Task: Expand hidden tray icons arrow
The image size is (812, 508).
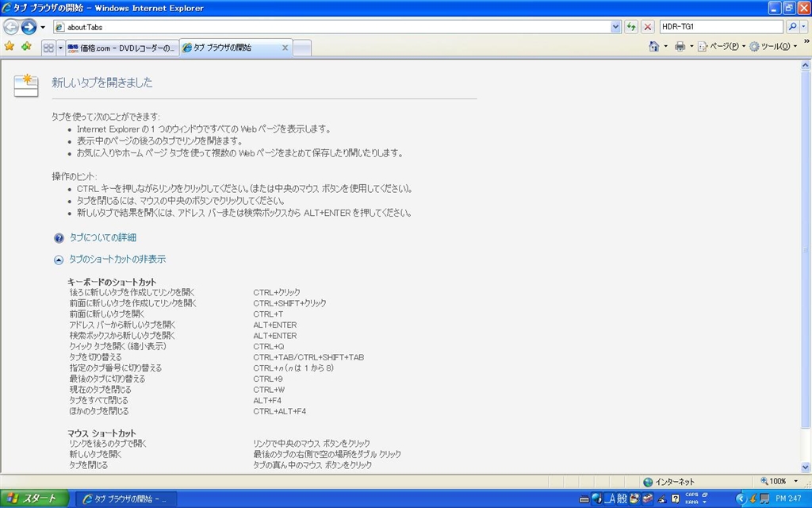Action: pos(741,498)
